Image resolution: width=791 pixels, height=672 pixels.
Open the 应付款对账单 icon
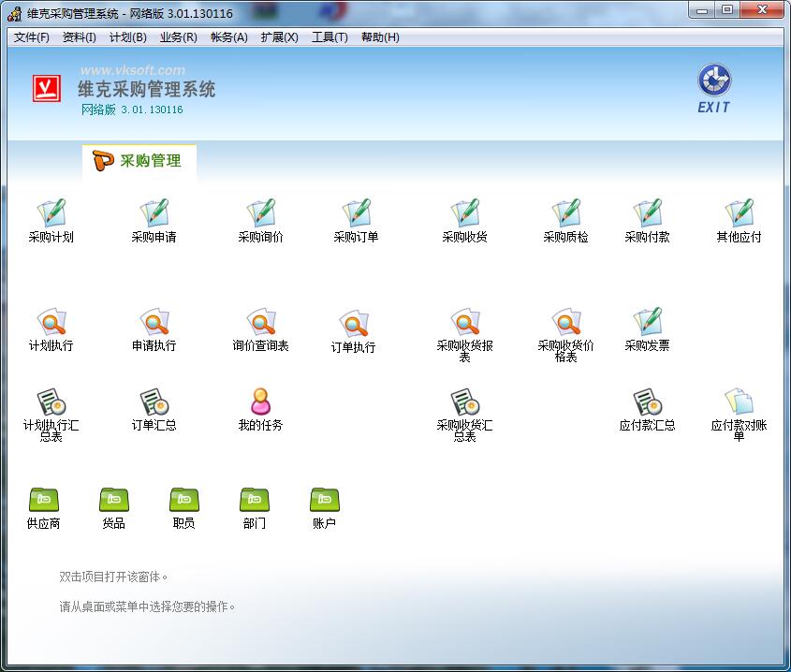click(x=739, y=402)
